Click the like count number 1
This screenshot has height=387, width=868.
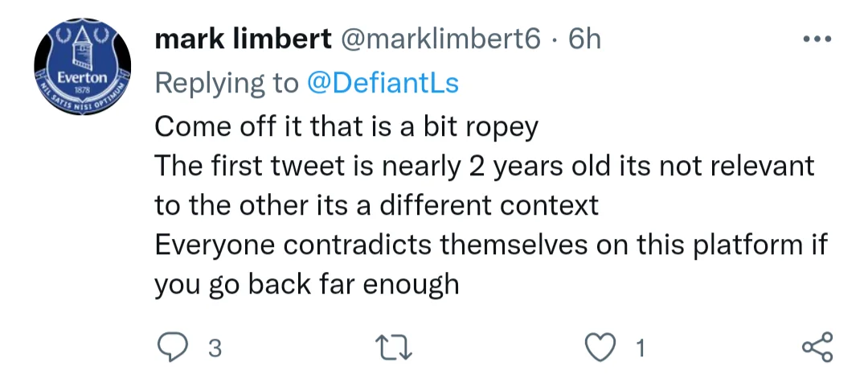(x=641, y=349)
